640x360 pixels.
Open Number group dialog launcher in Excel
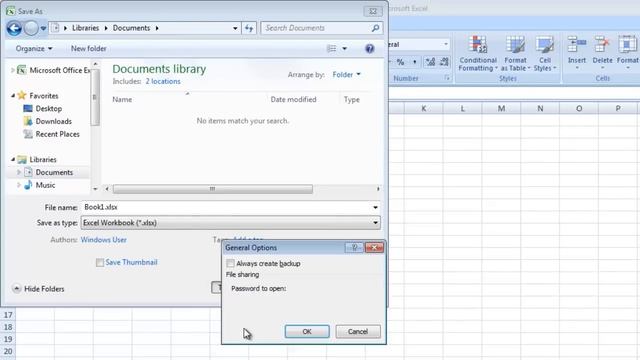[x=447, y=78]
